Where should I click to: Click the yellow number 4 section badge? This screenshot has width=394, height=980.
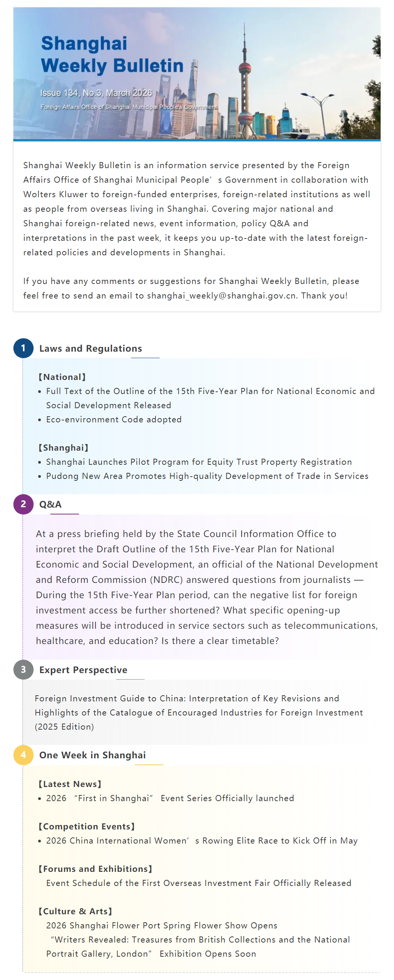point(23,755)
